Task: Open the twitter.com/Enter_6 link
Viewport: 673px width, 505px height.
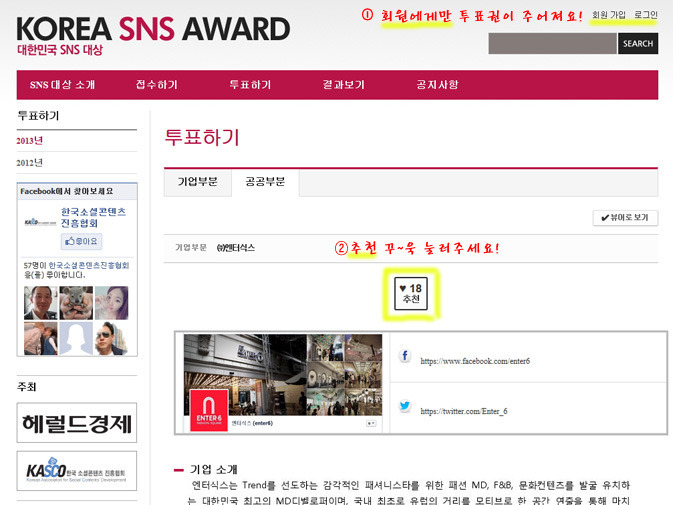Action: pos(464,411)
